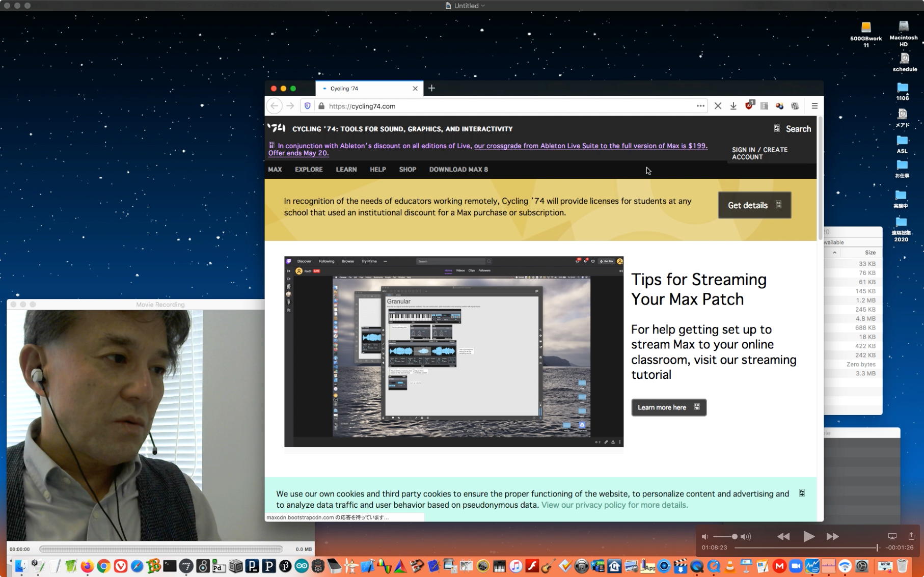The image size is (924, 577).
Task: Open the MAX navigation menu
Action: (275, 169)
